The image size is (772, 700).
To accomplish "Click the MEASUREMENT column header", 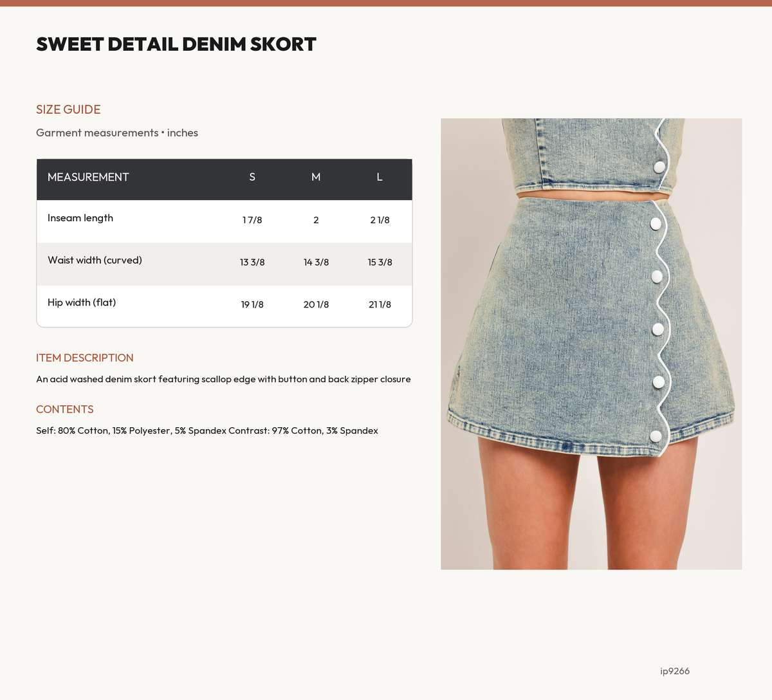I will pos(88,177).
